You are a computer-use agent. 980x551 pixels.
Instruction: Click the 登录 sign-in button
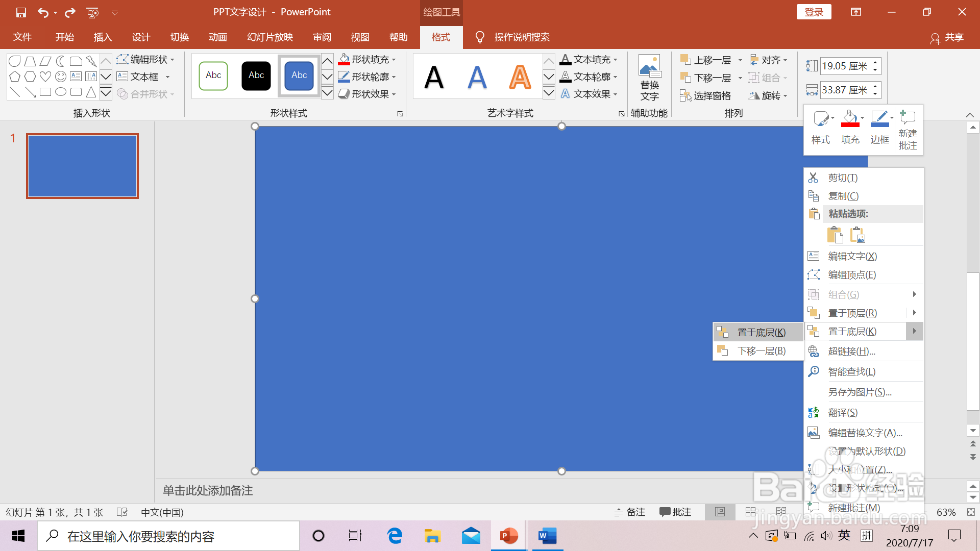814,12
